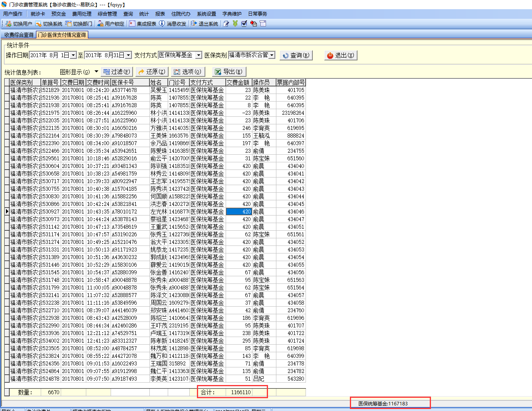
Task: Open the 综合管理 menu
Action: [x=107, y=14]
